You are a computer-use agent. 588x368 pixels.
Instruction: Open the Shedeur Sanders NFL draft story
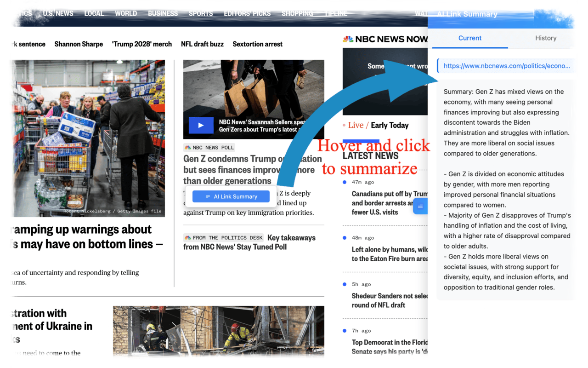[390, 300]
